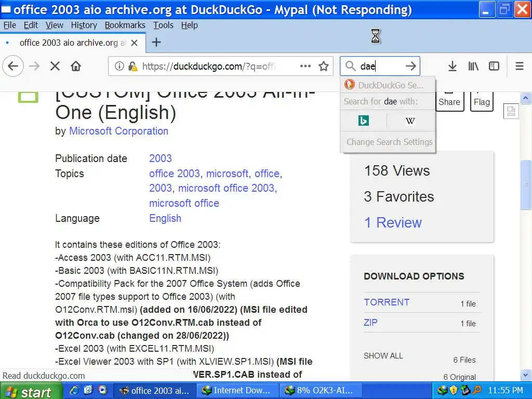Search with Wikipedia engine icon
The height and width of the screenshot is (399, 532).
click(410, 121)
